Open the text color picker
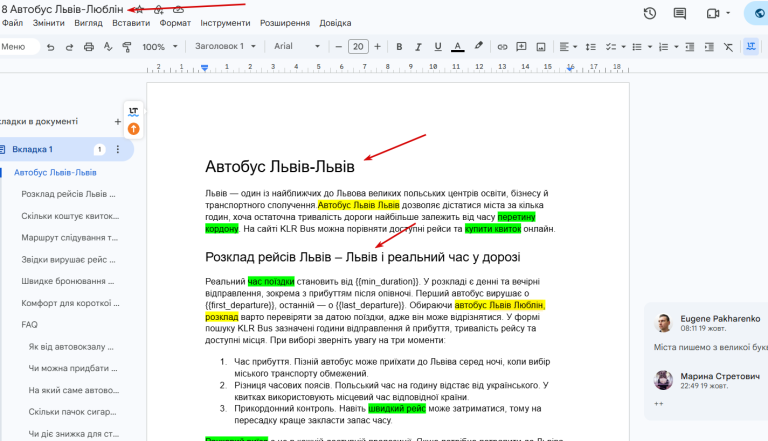Viewport: 768px width, 441px height. coord(457,47)
